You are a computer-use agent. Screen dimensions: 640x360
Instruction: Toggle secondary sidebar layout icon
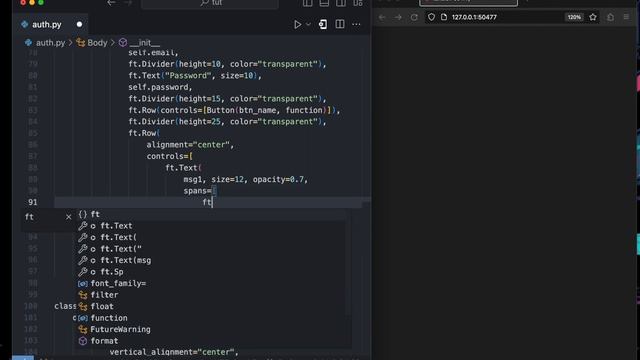coord(341,3)
